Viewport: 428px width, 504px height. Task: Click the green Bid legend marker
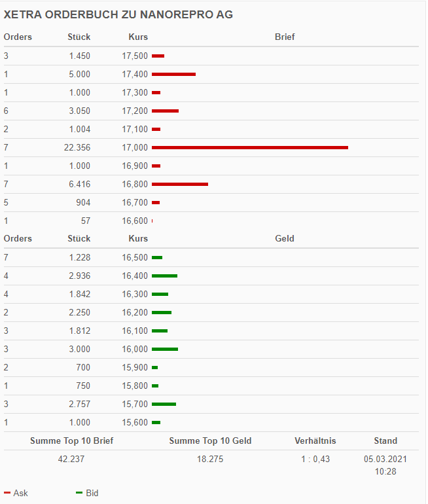tap(79, 493)
